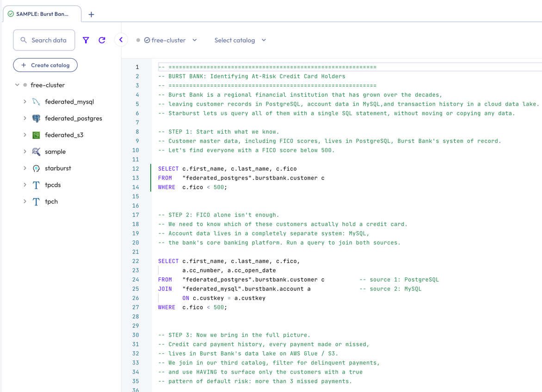
Task: Click the FROM keyword on line 13
Action: [165, 178]
